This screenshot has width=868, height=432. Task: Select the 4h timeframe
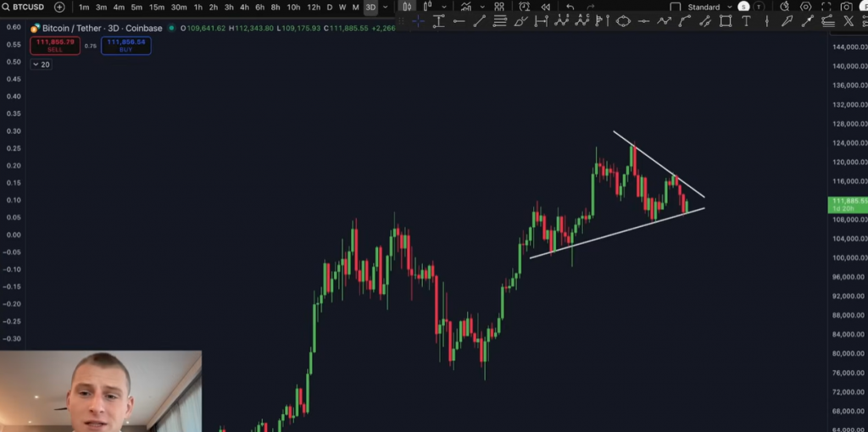pyautogui.click(x=243, y=7)
